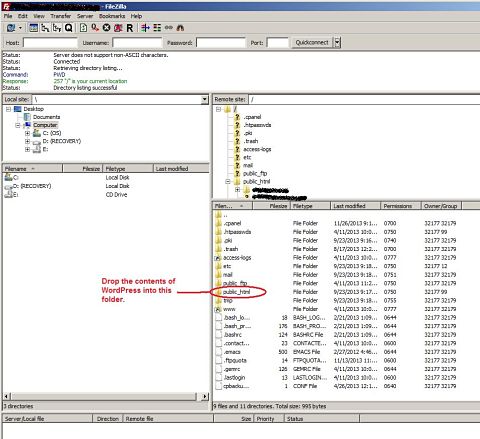Search remote files binoculars icon
This screenshot has height=439, width=480.
tap(180, 28)
